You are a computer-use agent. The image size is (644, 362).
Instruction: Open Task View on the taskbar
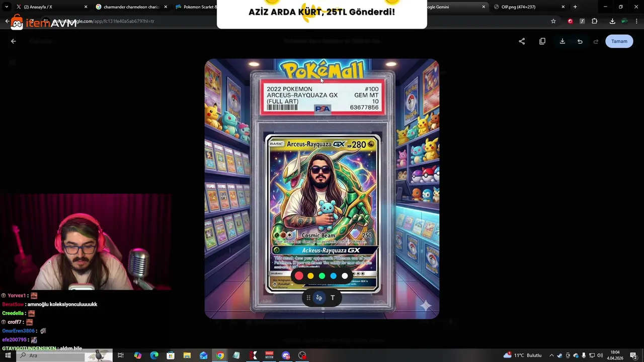pos(121,355)
